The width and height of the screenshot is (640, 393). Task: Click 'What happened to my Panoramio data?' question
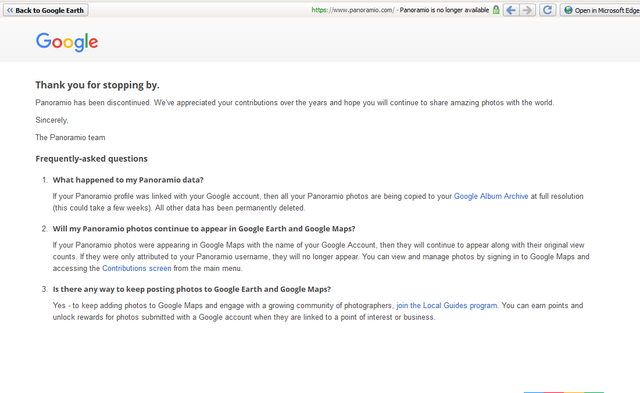click(128, 180)
